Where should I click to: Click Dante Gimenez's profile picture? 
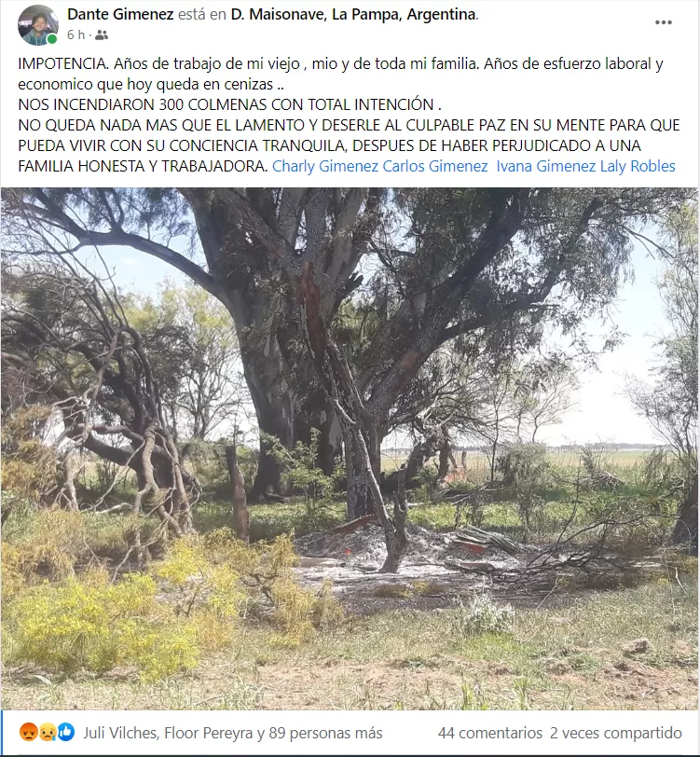[38, 25]
